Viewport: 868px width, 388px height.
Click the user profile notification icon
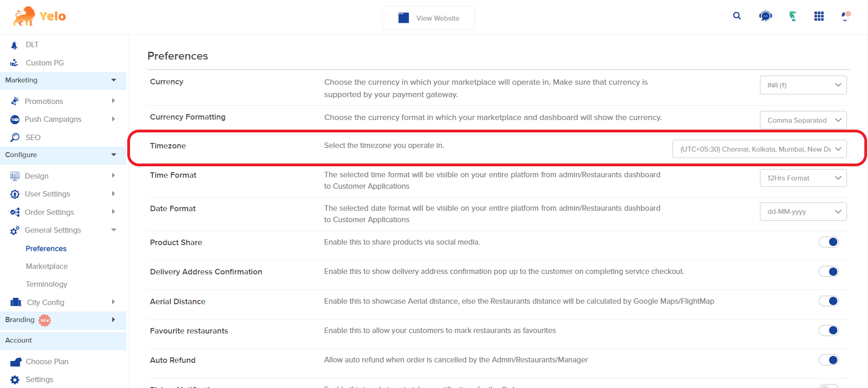pos(846,16)
